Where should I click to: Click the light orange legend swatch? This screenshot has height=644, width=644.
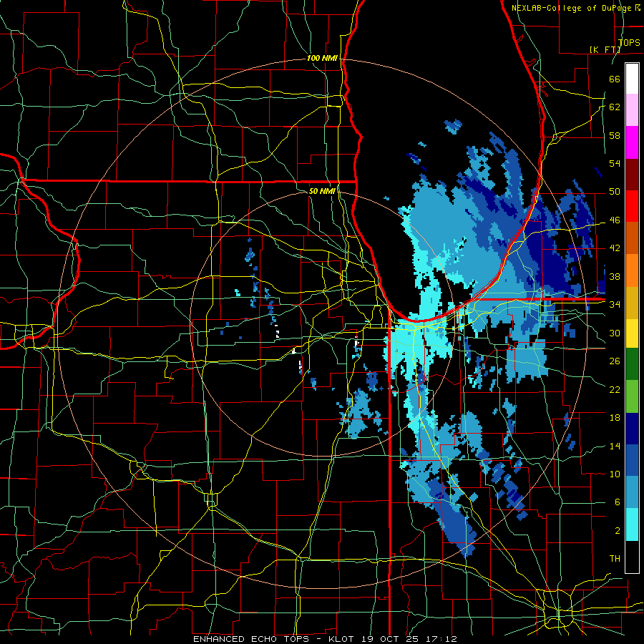pos(632,270)
